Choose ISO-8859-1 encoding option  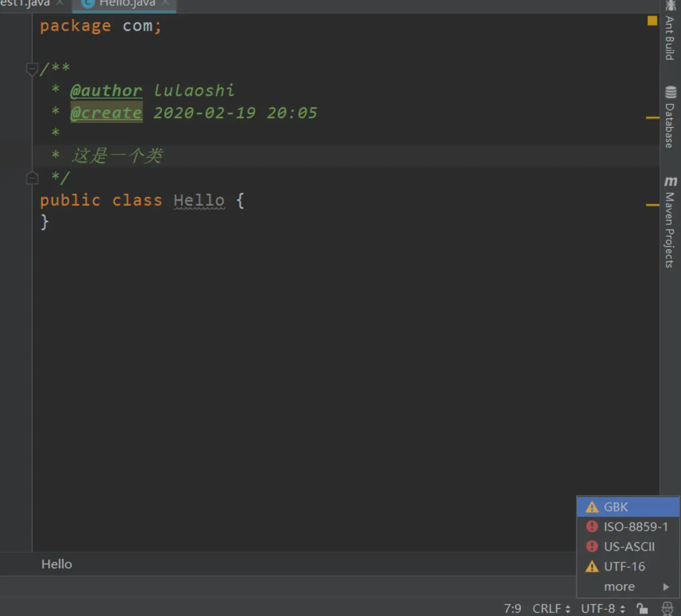628,526
